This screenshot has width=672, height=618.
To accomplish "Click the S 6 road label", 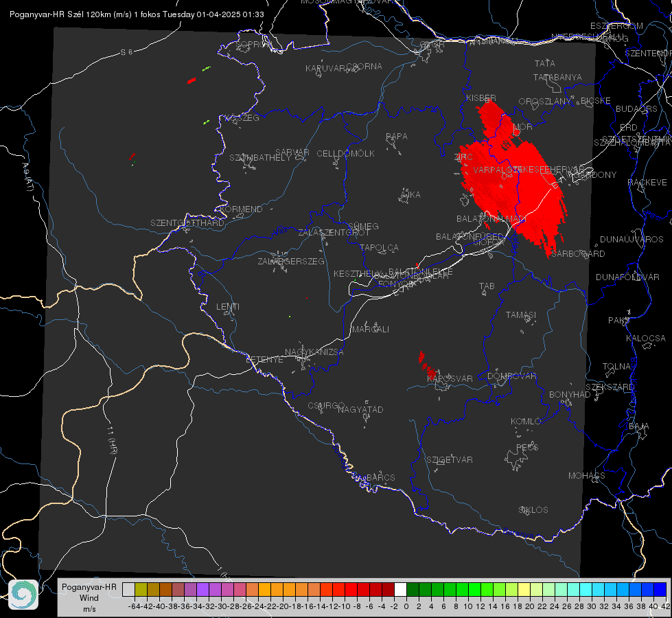I will [x=126, y=52].
